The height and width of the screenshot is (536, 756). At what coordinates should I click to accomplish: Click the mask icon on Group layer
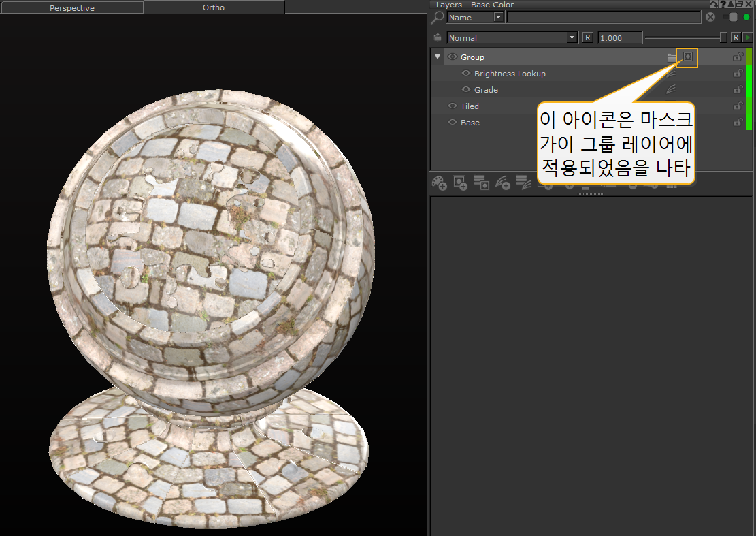[x=687, y=57]
